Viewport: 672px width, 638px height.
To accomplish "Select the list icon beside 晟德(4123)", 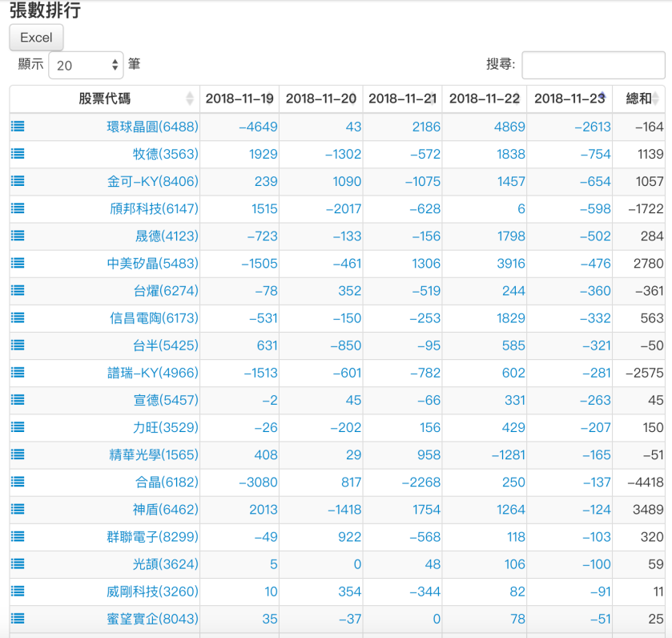I will point(17,236).
